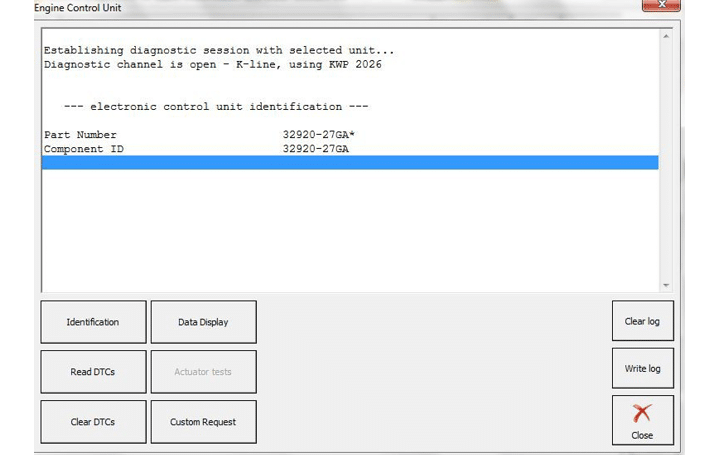
Task: Write log to a file
Action: (642, 369)
